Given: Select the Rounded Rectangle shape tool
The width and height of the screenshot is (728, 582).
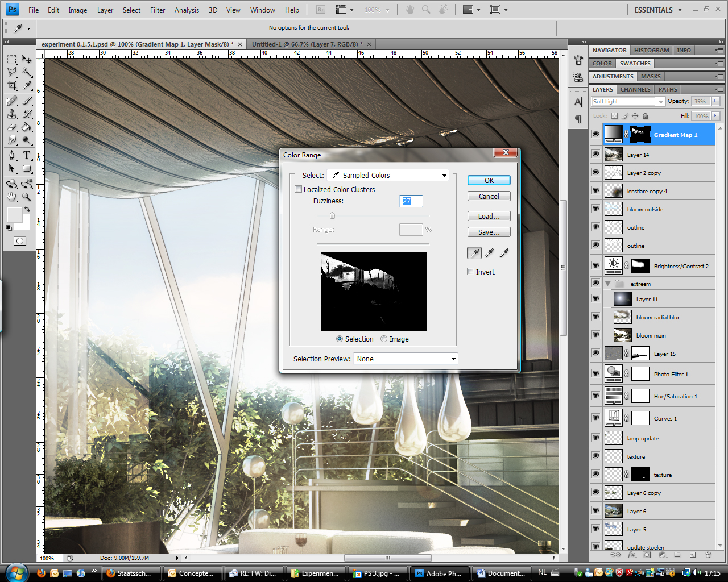Looking at the screenshot, I should tap(27, 168).
